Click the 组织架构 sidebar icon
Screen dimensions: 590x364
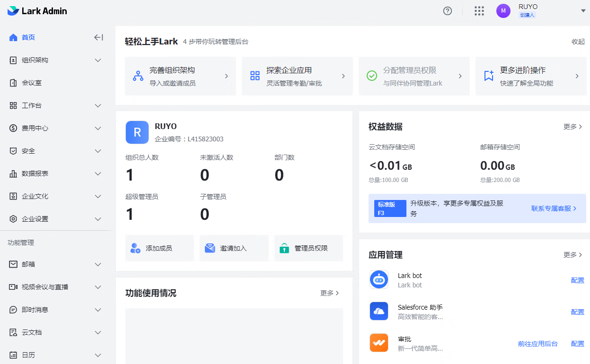pos(13,60)
